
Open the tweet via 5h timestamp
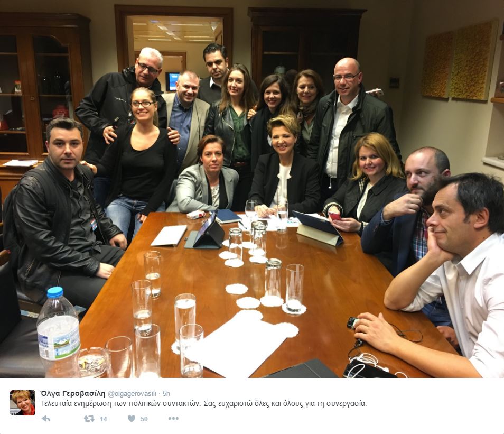(166, 394)
